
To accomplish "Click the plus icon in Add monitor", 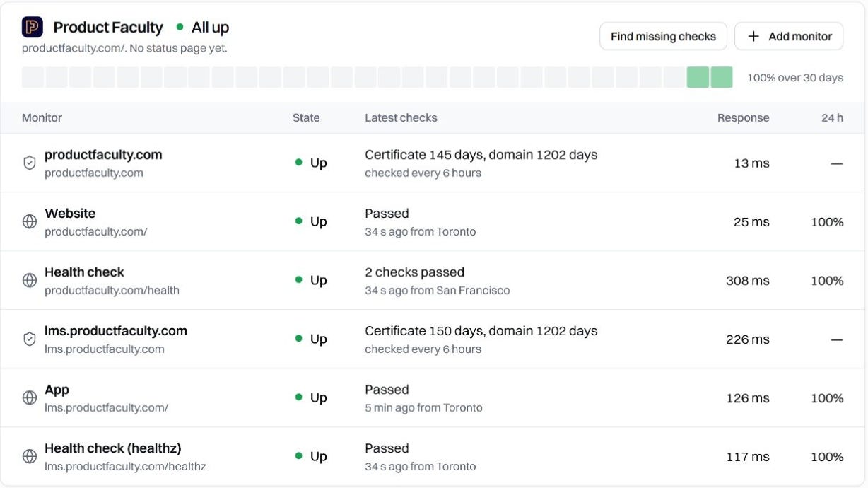I will pyautogui.click(x=753, y=37).
